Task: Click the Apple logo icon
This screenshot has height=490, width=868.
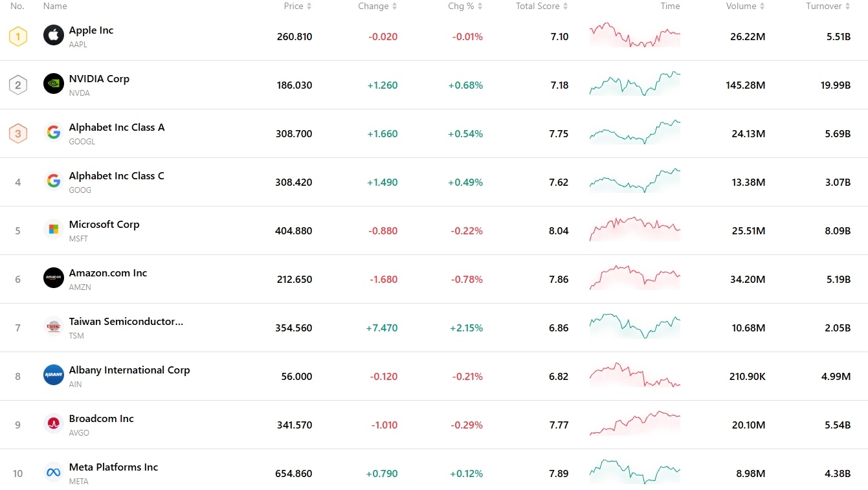Action: [x=53, y=36]
